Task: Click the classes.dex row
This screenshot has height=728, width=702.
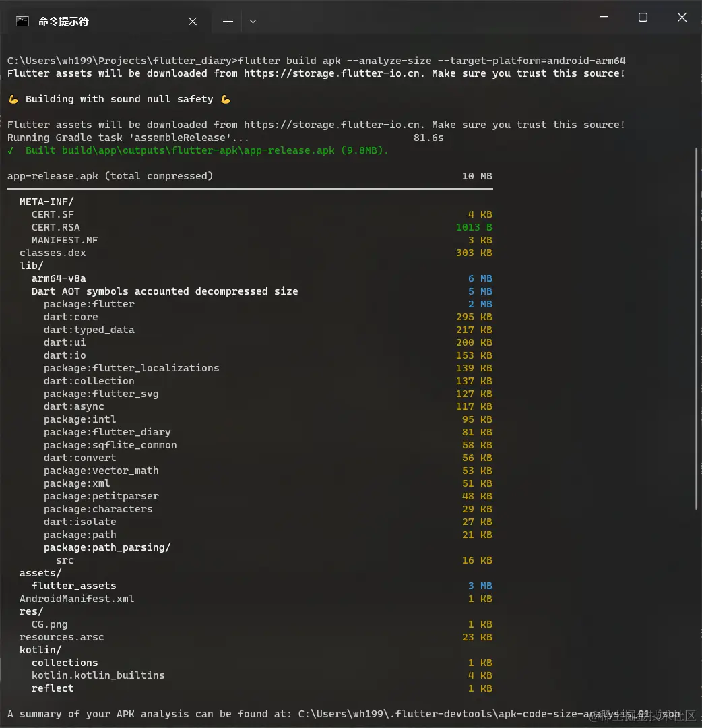Action: [255, 253]
